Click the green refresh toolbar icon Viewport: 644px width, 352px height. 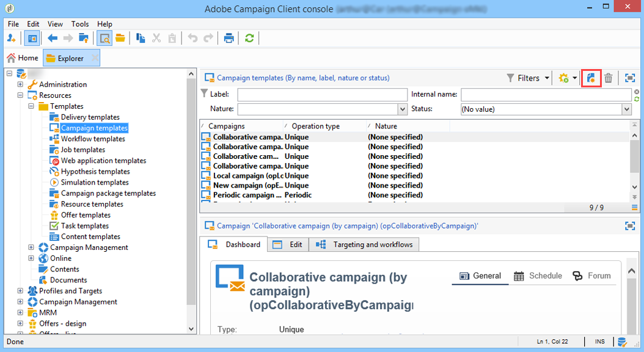[x=249, y=38]
